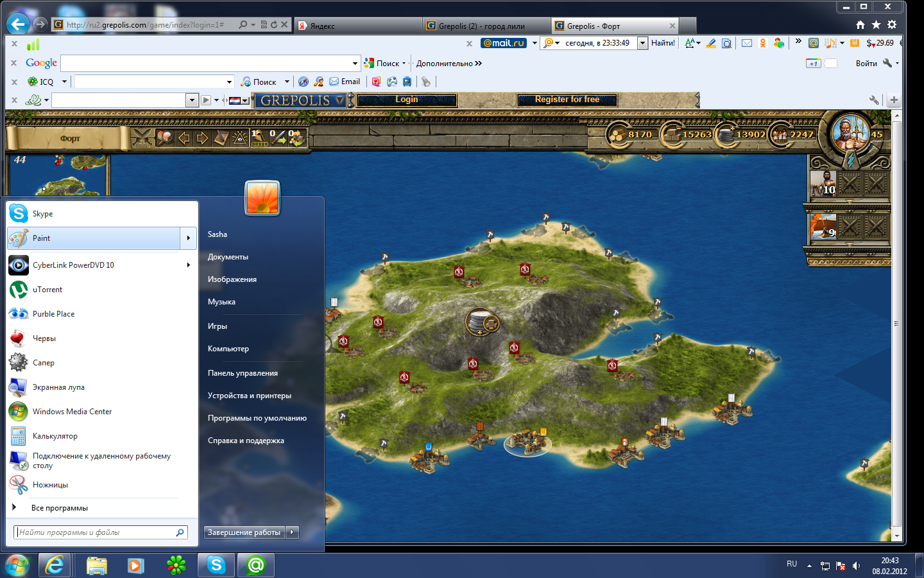
Task: Open the Poseidon god portrait
Action: point(850,133)
